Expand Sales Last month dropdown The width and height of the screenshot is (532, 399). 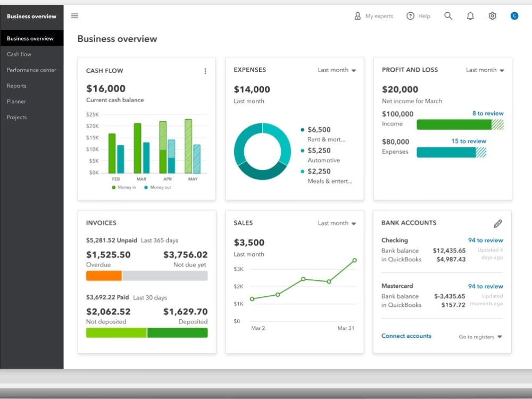coord(337,223)
